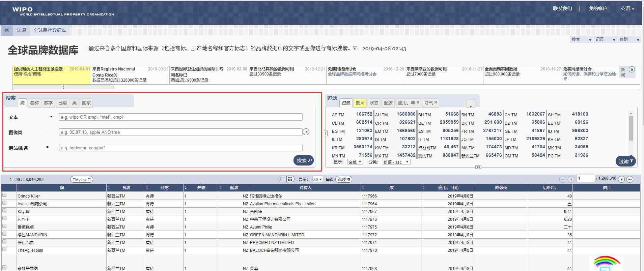
Task: Open the 价值 - asc sort dropdown
Action: tap(396, 162)
